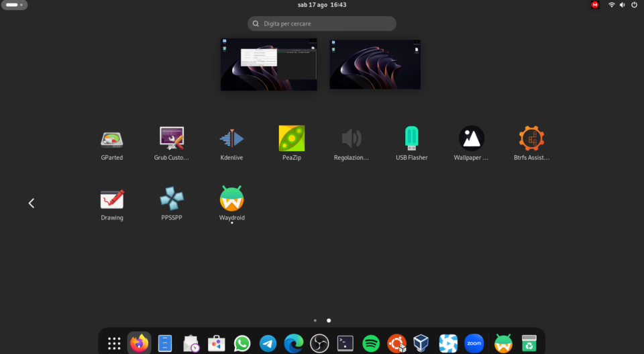Open the Terminal from the dock
This screenshot has width=644, height=354.
click(345, 343)
